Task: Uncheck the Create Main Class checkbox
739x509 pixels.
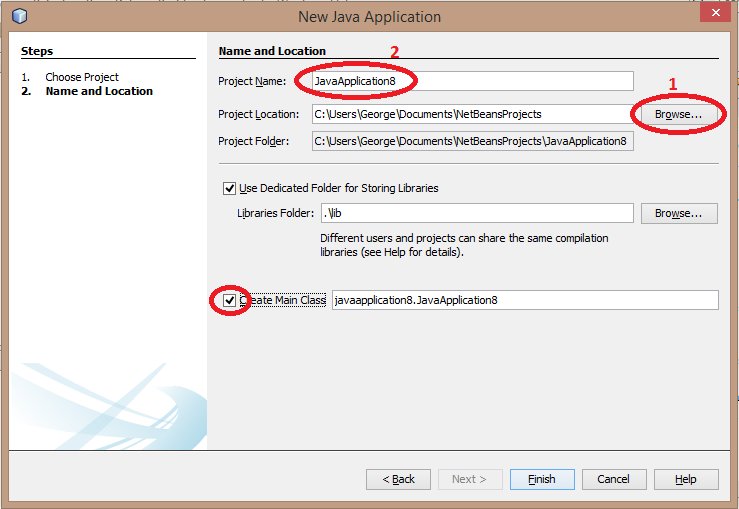Action: (x=230, y=300)
